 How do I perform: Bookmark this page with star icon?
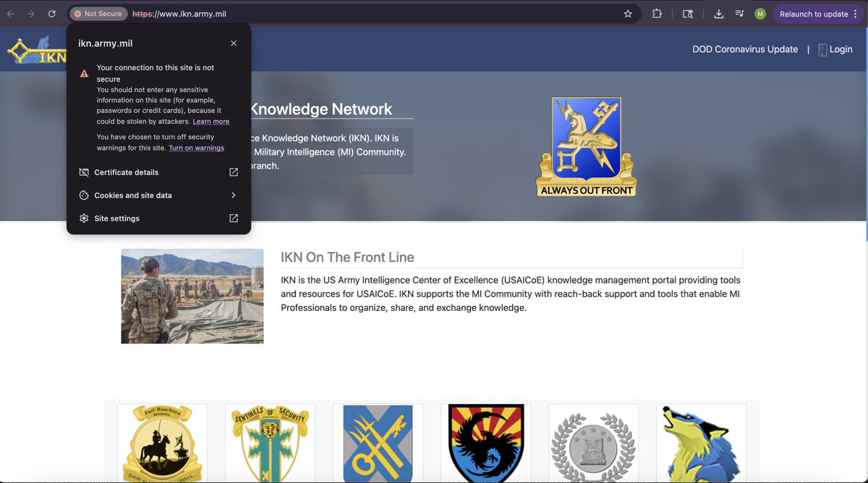click(628, 14)
